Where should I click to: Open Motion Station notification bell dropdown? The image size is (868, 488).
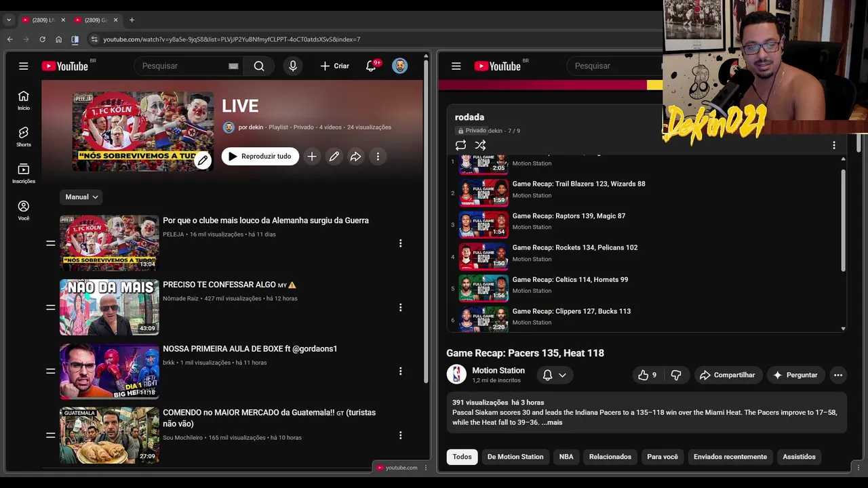pos(555,375)
